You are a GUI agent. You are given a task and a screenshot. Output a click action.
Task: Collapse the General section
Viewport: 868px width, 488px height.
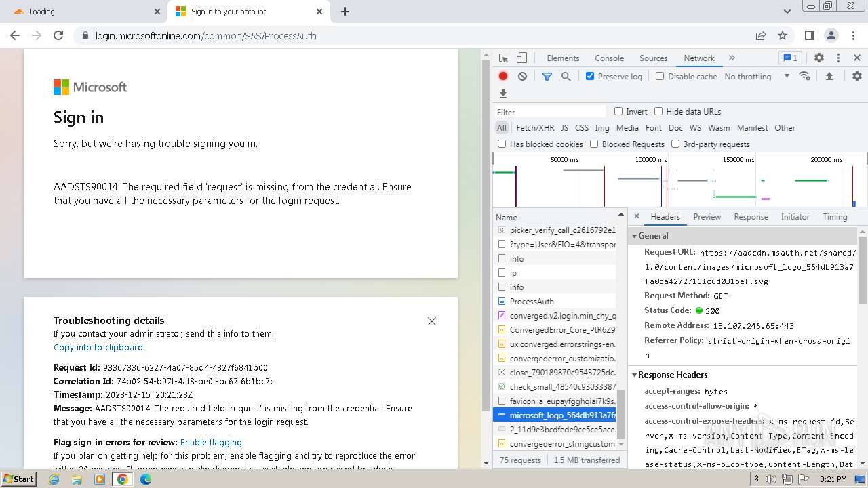point(635,236)
